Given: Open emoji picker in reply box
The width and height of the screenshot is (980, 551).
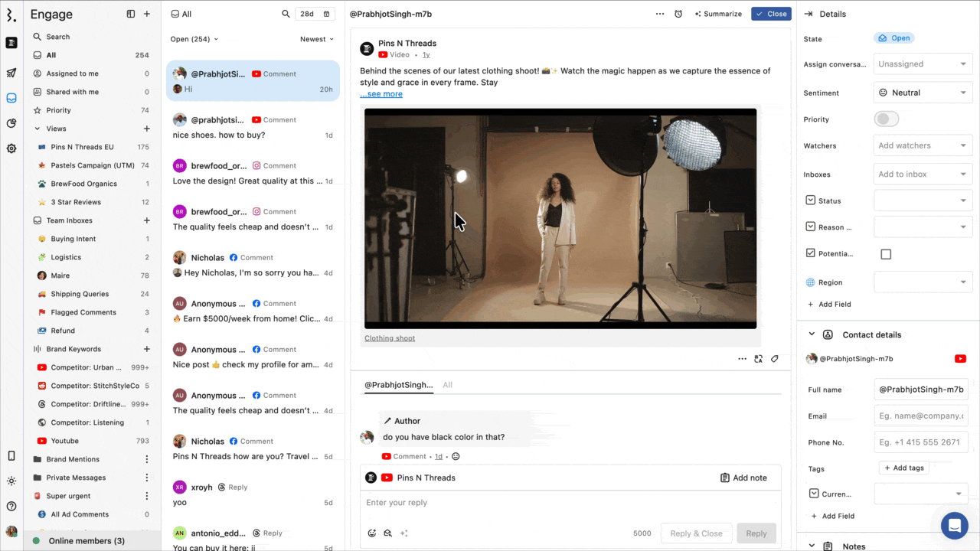Looking at the screenshot, I should click(372, 533).
